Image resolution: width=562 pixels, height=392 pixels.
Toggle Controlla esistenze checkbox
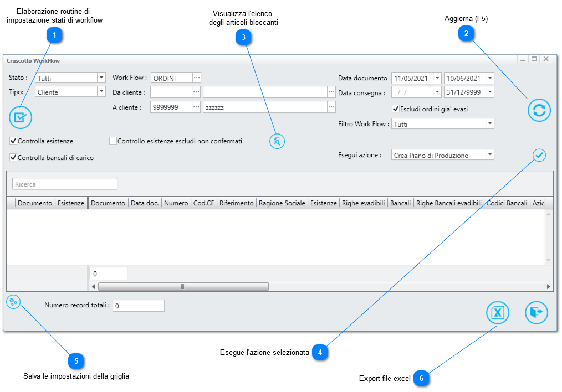[x=13, y=141]
